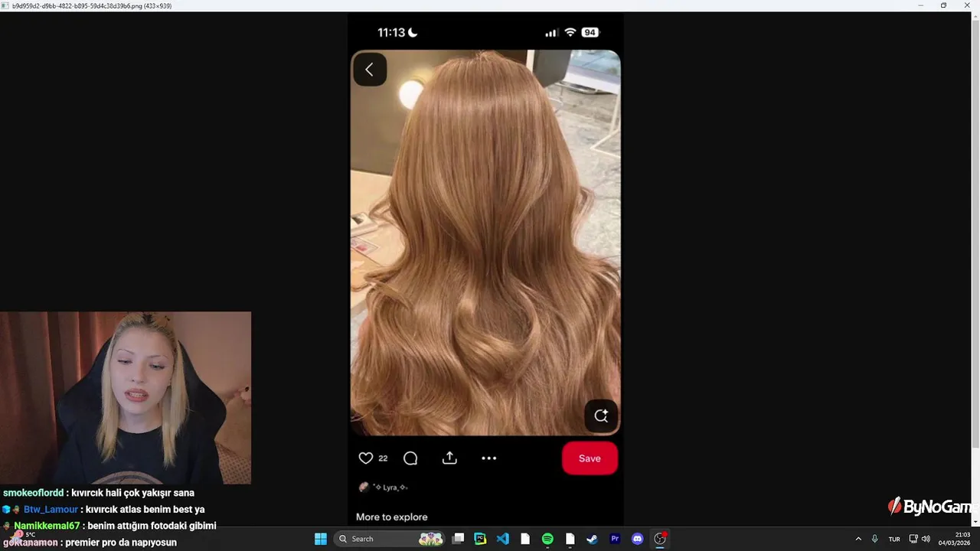This screenshot has width=980, height=551.
Task: Restore down the image viewer window
Action: (943, 5)
